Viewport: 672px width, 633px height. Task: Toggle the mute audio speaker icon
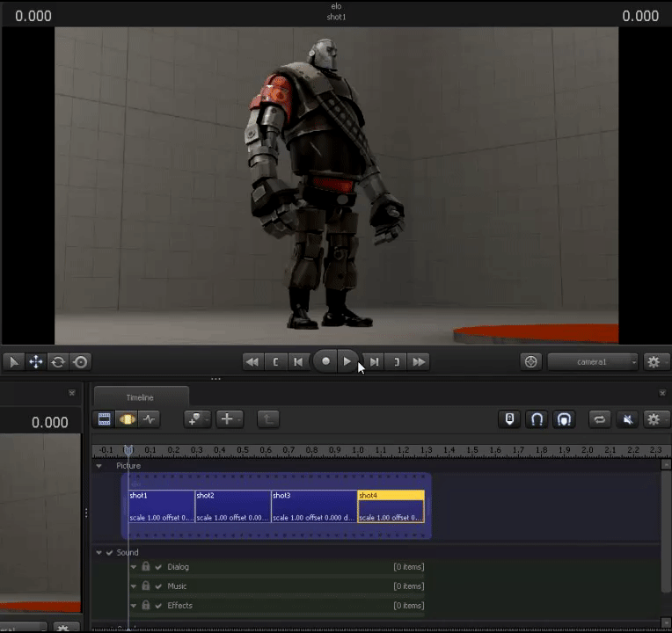628,419
